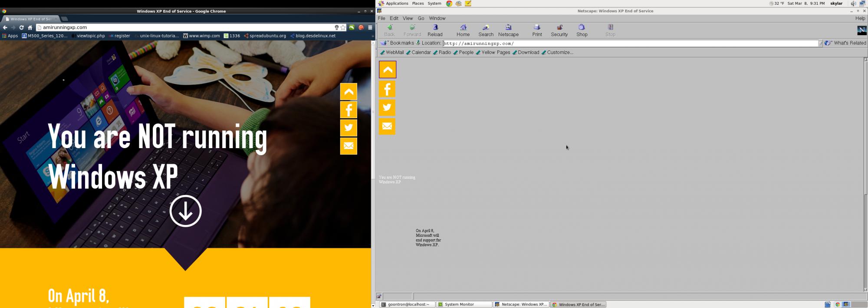This screenshot has height=308, width=868.
Task: Open WebMail link in Netscape personal toolbar
Action: [392, 53]
